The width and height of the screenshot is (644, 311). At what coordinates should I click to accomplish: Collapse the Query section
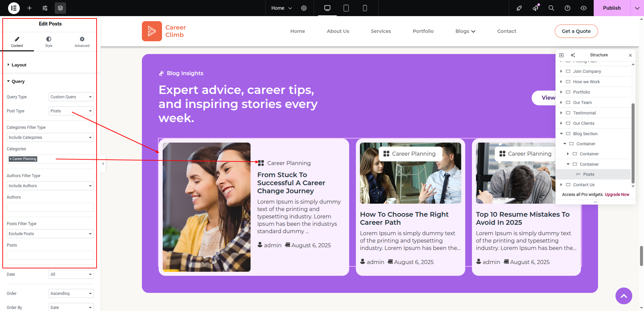50,82
